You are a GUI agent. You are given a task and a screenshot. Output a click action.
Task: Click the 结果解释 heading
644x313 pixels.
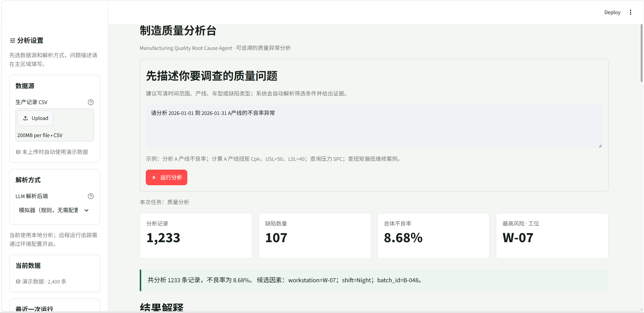click(162, 307)
